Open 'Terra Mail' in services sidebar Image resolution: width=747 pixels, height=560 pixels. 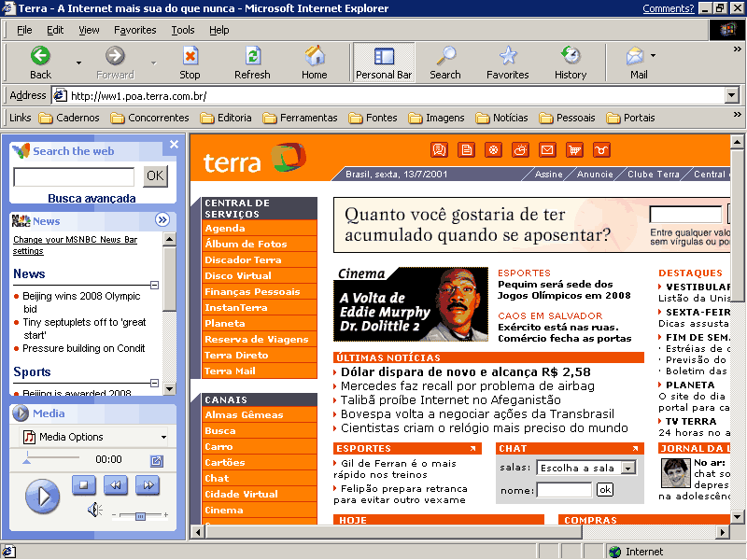point(230,371)
